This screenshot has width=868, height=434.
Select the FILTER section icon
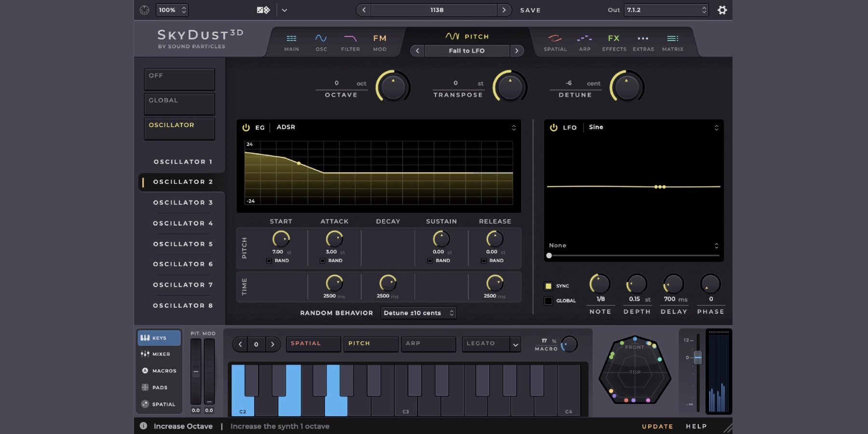point(351,41)
